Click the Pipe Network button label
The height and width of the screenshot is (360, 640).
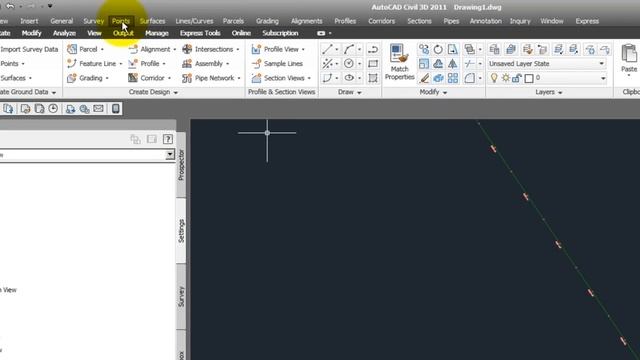(214, 78)
